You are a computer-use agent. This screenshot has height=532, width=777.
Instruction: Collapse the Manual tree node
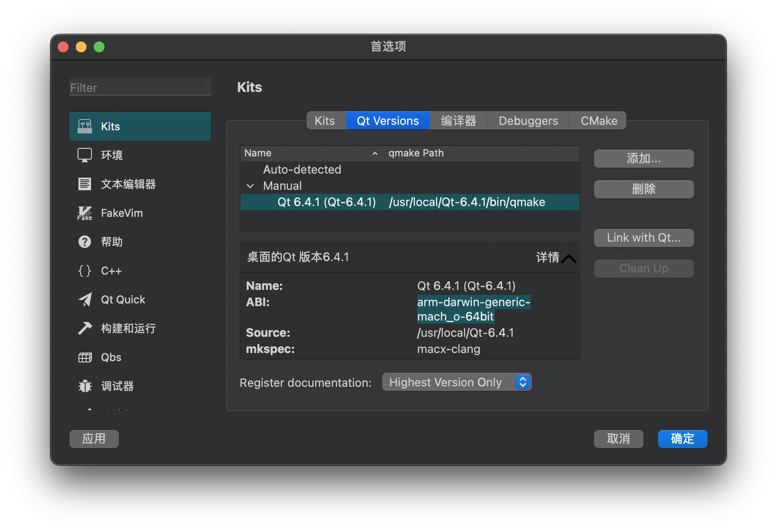251,186
